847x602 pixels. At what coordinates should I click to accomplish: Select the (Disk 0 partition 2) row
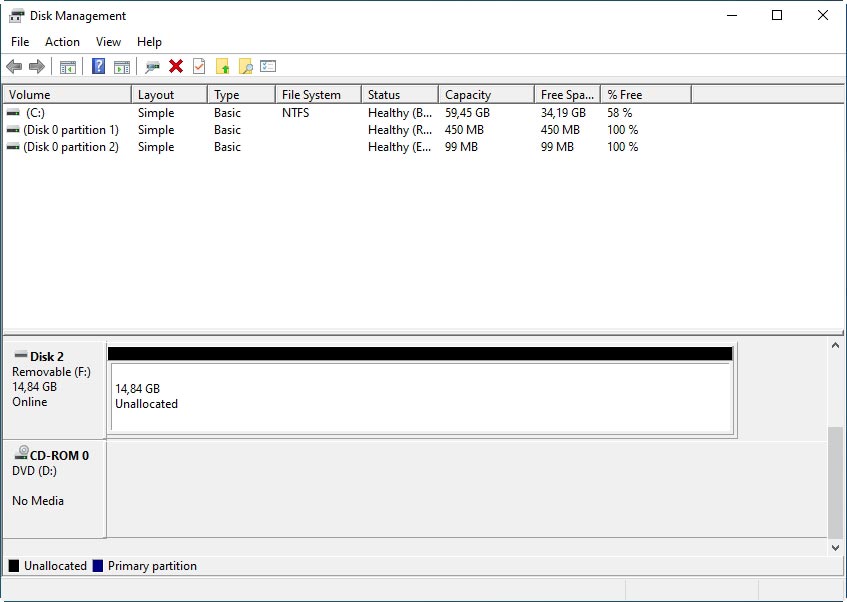pyautogui.click(x=347, y=147)
